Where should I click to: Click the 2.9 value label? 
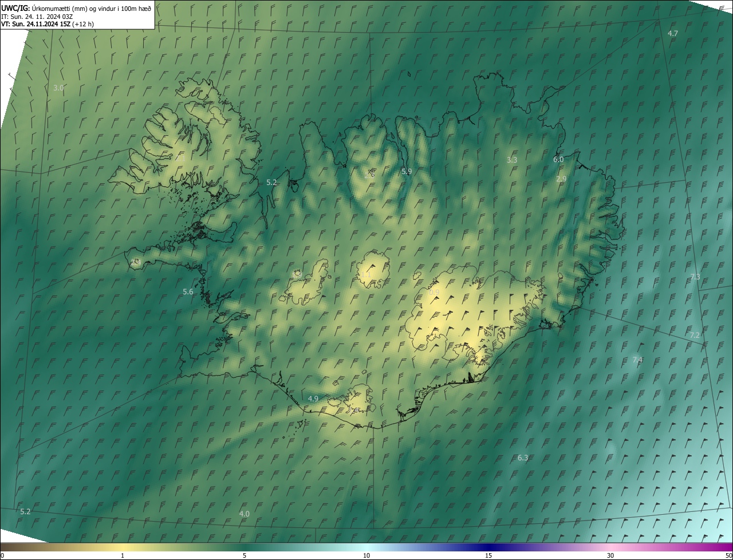(561, 179)
